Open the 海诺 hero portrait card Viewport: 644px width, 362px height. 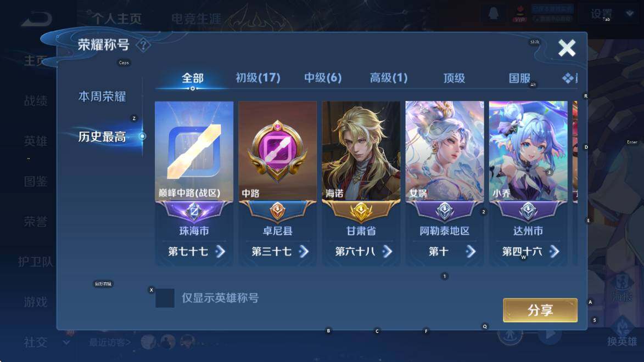(361, 151)
